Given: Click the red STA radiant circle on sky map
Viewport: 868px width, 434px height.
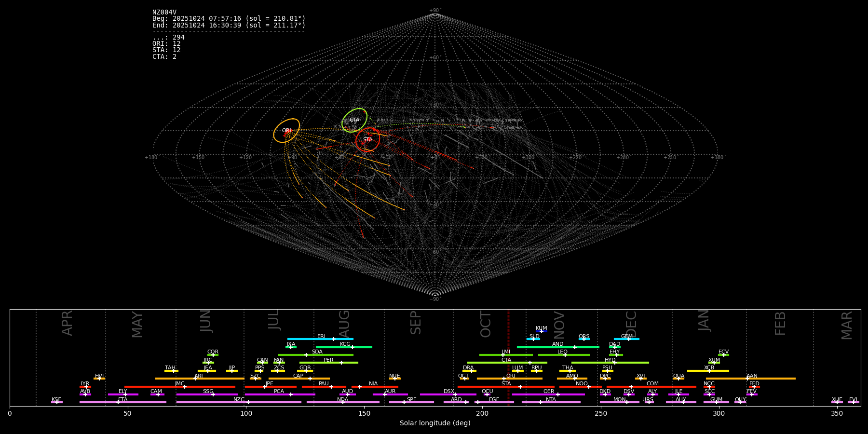Looking at the screenshot, I should pos(367,140).
